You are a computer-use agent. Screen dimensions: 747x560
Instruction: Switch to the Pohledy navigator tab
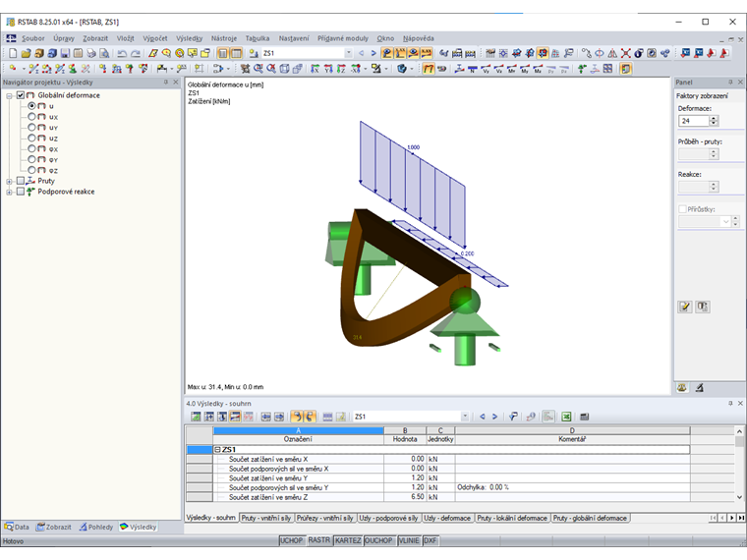(x=96, y=528)
